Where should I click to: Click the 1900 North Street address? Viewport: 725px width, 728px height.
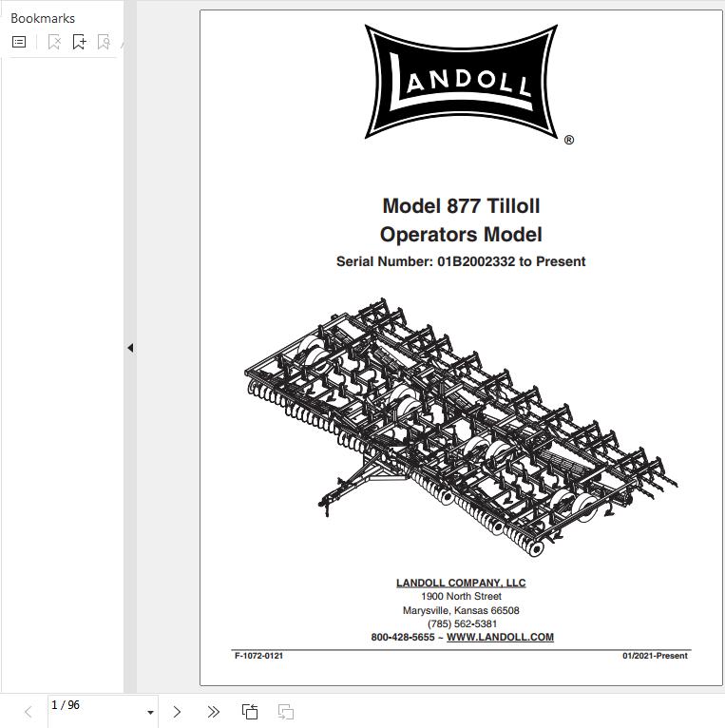point(462,596)
